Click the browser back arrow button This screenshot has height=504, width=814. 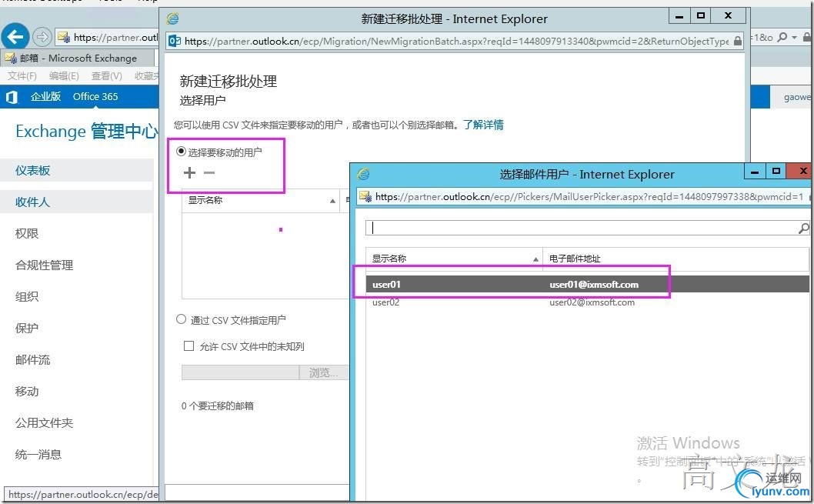(x=15, y=37)
